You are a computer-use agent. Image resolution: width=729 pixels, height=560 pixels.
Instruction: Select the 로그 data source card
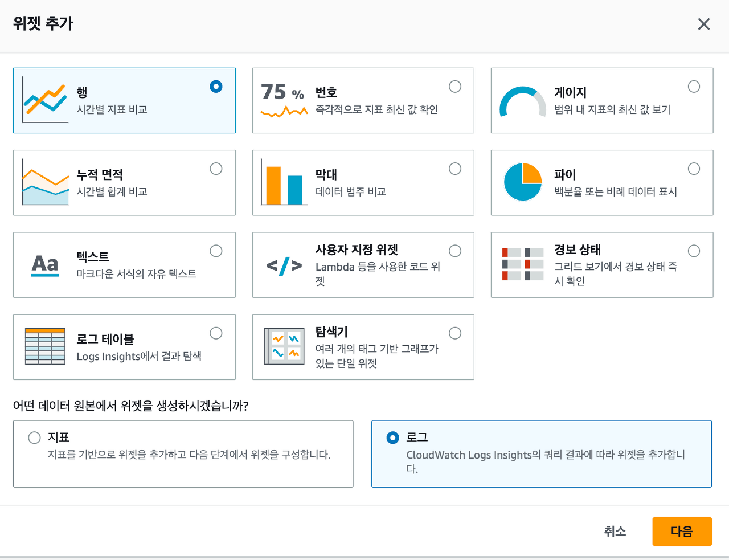541,453
